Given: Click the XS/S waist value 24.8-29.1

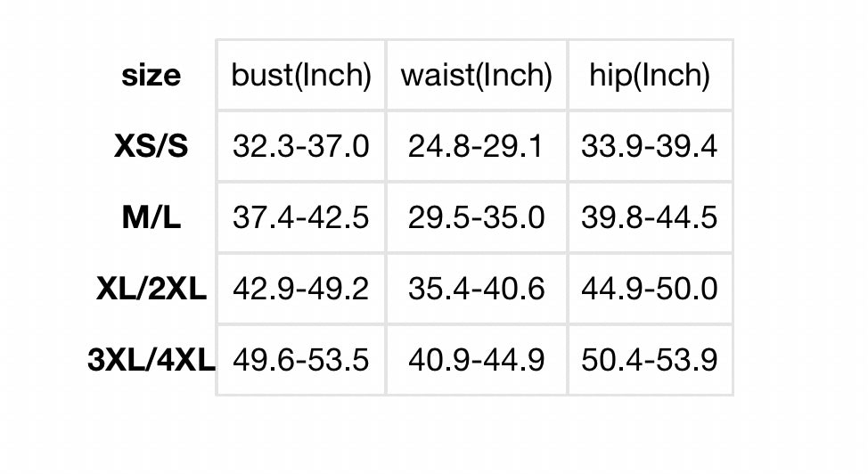Looking at the screenshot, I should pos(476,146).
